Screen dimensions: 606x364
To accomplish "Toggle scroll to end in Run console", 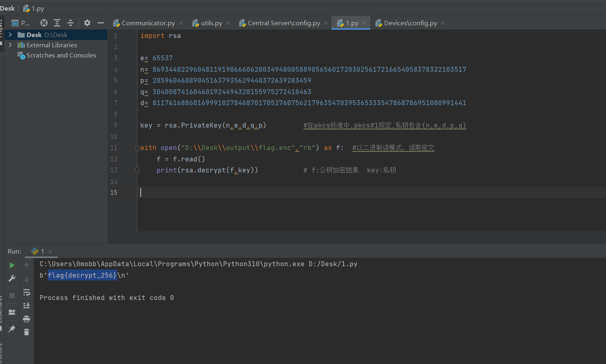I will click(x=27, y=305).
